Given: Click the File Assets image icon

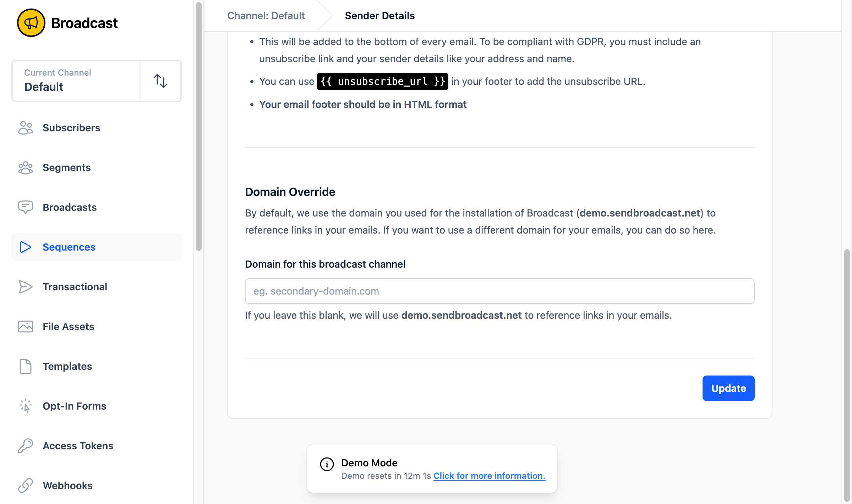Looking at the screenshot, I should pyautogui.click(x=26, y=327).
